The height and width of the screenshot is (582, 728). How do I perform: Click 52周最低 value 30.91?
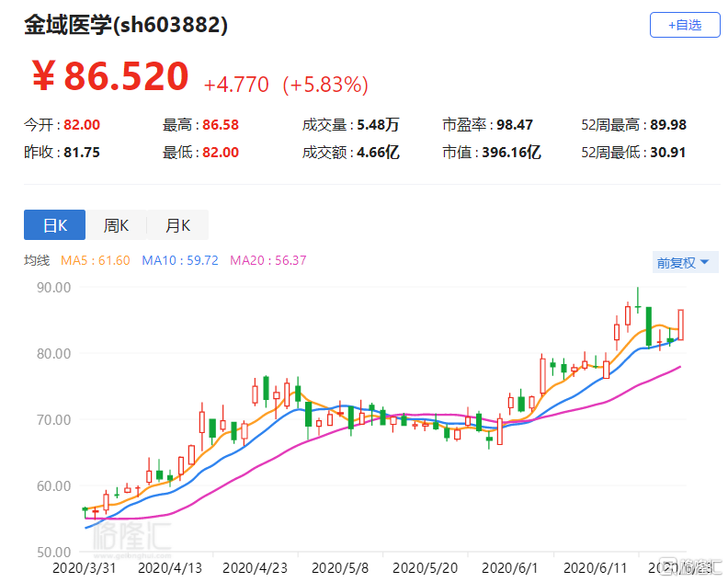point(667,153)
